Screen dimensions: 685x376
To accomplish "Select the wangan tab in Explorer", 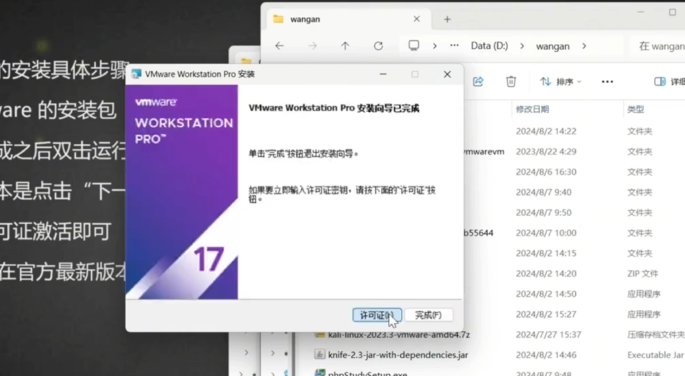I will coord(348,19).
